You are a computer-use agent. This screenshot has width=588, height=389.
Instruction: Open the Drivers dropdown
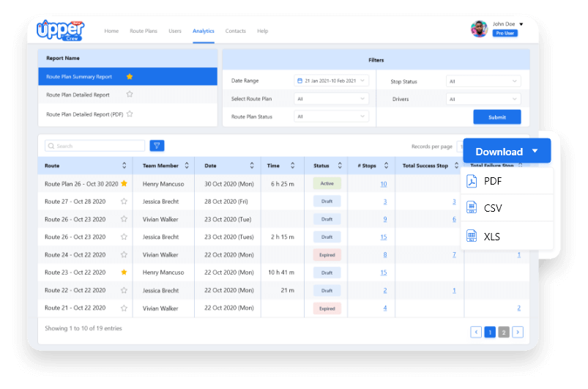pos(483,99)
